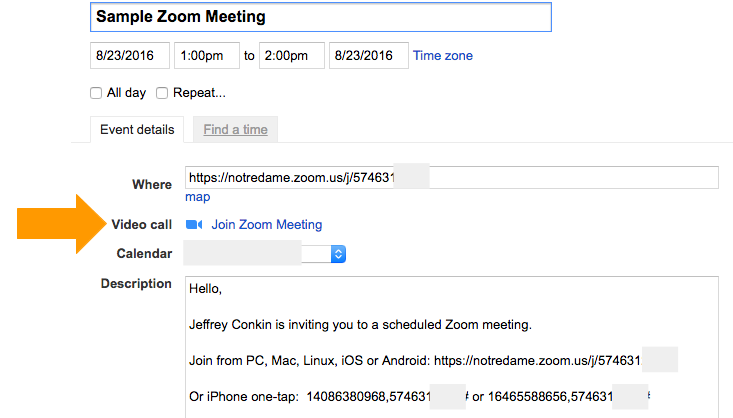Click the Time zone link
The height and width of the screenshot is (418, 733).
click(x=443, y=56)
